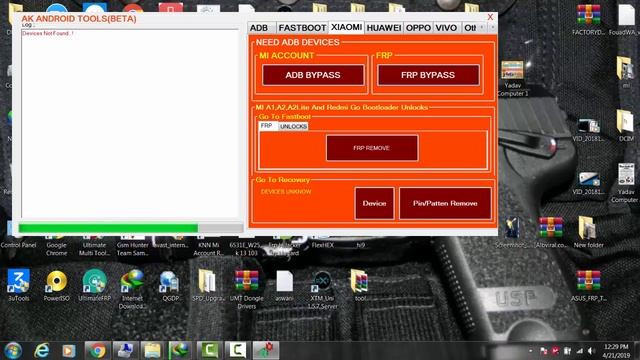Click the FRP REMOVE button
640x360 pixels.
pyautogui.click(x=372, y=148)
